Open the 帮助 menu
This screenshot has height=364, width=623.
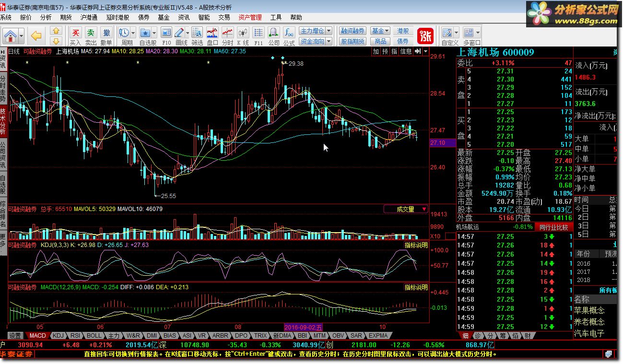[296, 17]
